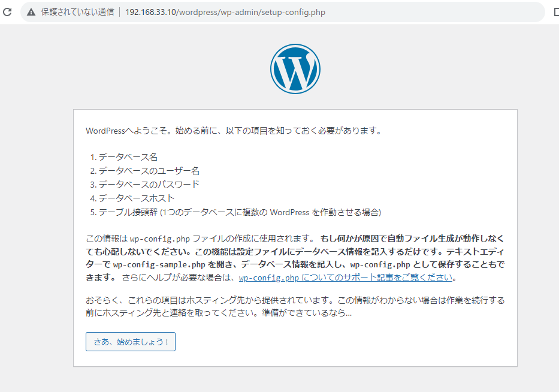Click the not-secure warning triangle icon
The image size is (559, 392).
point(31,12)
